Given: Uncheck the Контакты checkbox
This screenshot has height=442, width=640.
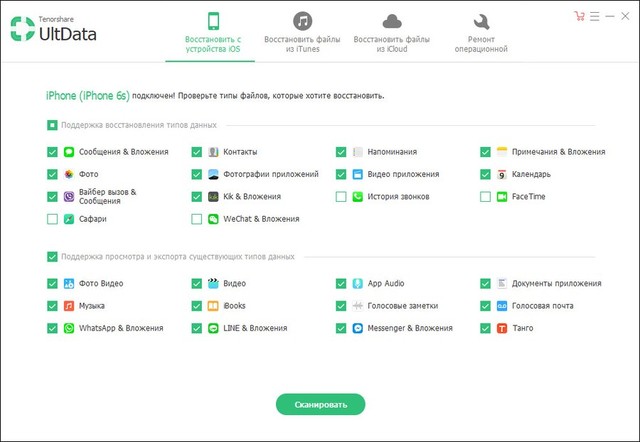Looking at the screenshot, I should (197, 152).
